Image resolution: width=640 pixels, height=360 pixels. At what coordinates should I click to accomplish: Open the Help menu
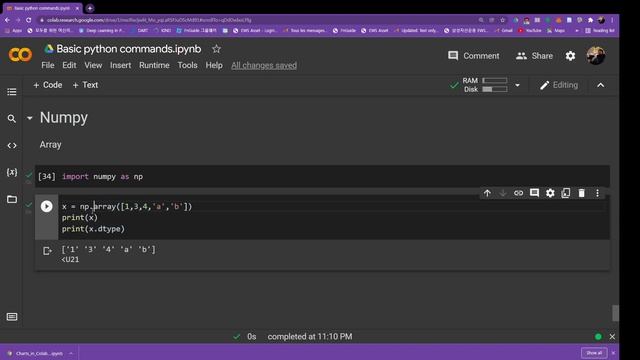214,65
